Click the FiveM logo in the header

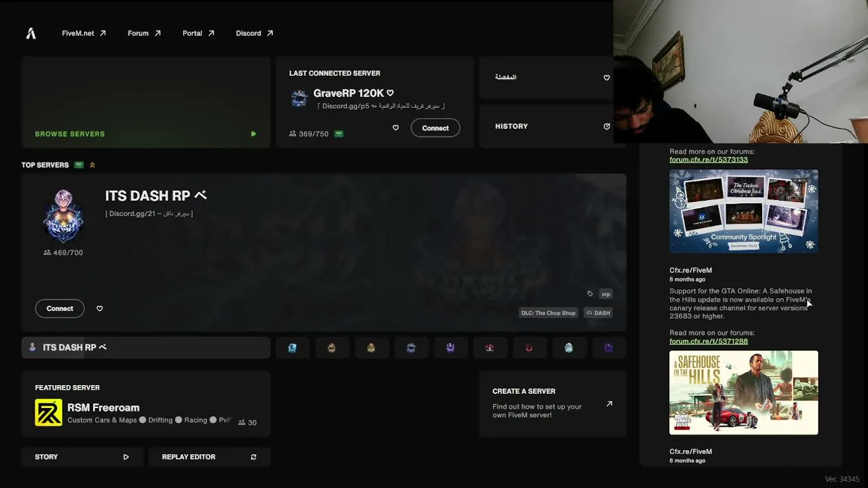coord(31,33)
